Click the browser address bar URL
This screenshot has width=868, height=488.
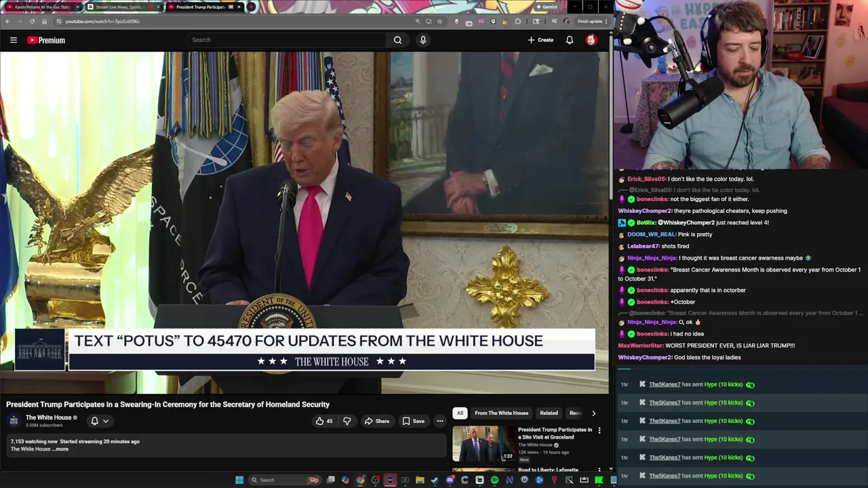(x=102, y=21)
